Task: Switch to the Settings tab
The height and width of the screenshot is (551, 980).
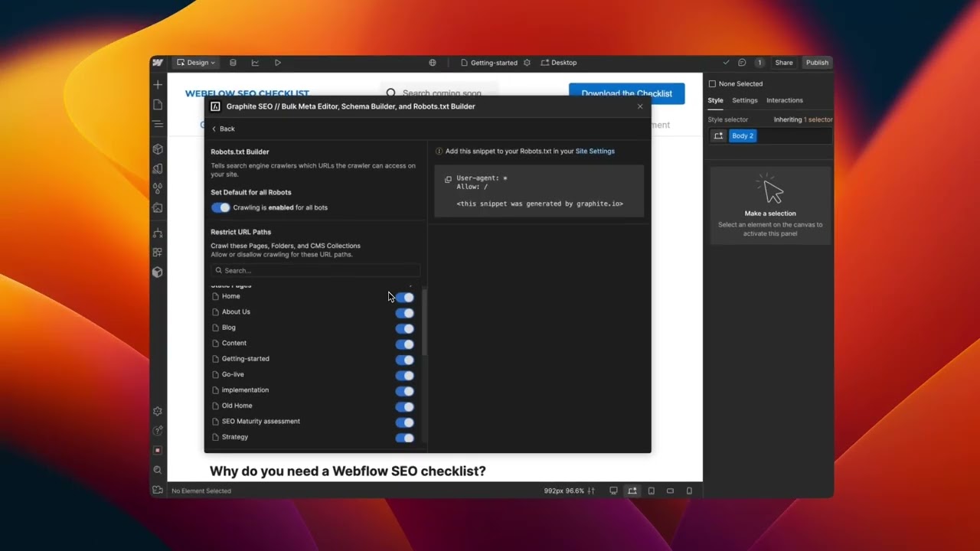Action: (x=745, y=100)
